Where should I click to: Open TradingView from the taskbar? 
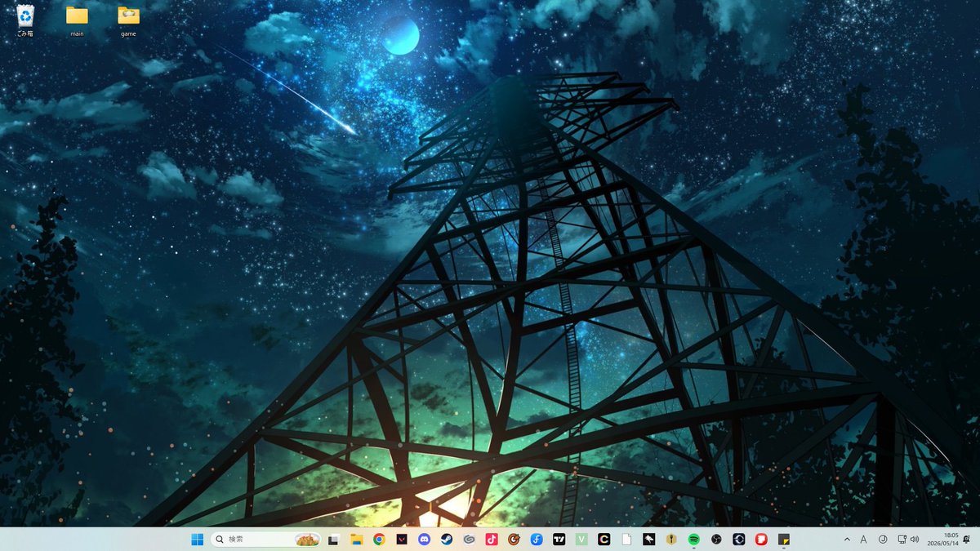pyautogui.click(x=559, y=540)
